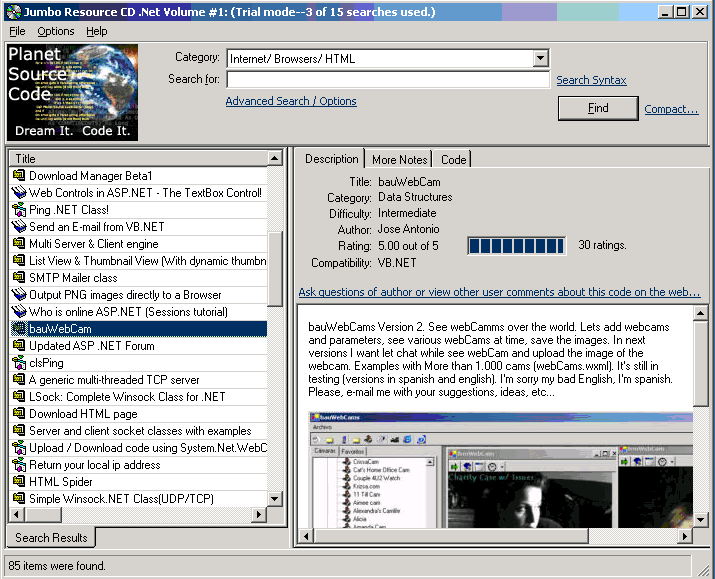The width and height of the screenshot is (715, 579).
Task: Click icon beside Updated ASP .NET Forum
Action: pos(19,346)
